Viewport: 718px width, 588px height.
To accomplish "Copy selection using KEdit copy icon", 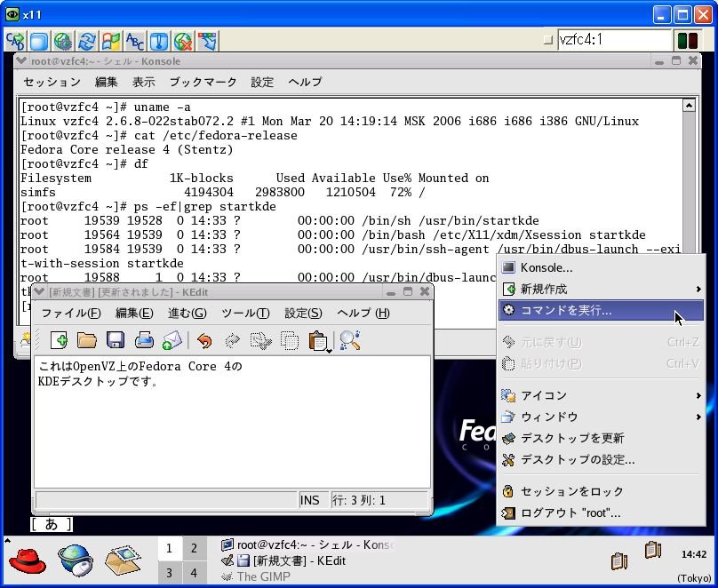I will (290, 340).
